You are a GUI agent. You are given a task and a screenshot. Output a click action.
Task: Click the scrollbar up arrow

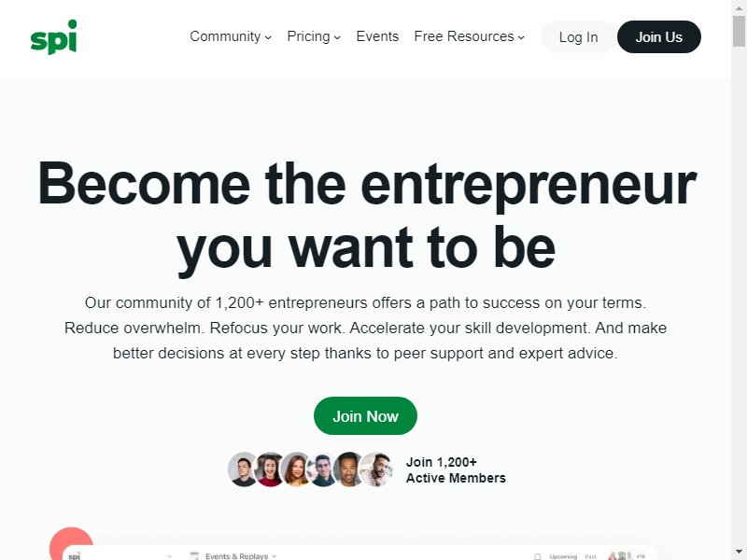(739, 7)
